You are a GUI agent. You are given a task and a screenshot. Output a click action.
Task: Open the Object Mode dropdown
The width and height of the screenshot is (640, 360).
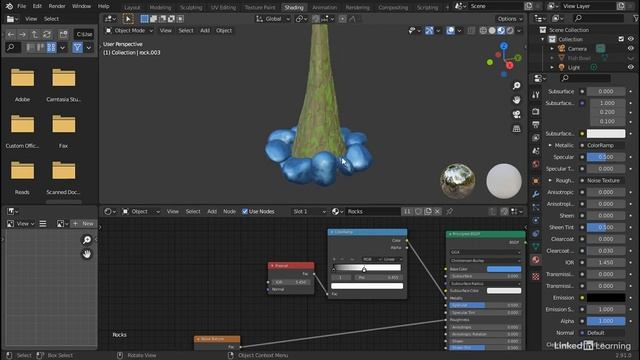coord(129,31)
